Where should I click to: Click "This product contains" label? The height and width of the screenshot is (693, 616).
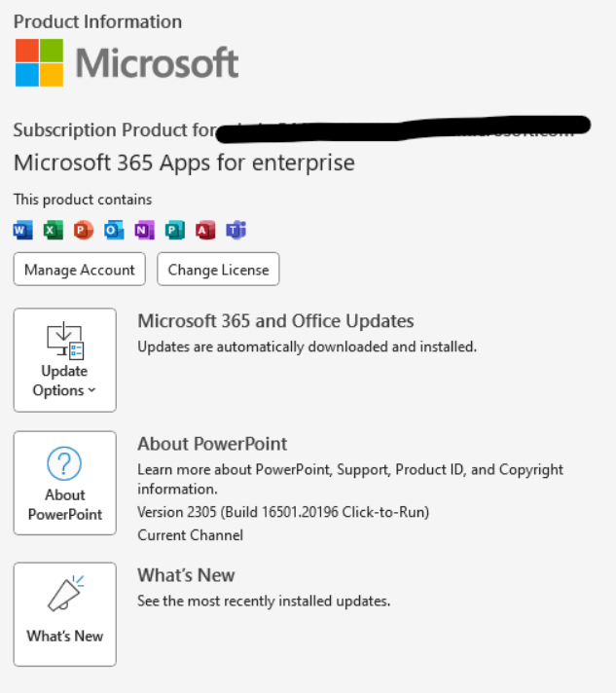[83, 200]
